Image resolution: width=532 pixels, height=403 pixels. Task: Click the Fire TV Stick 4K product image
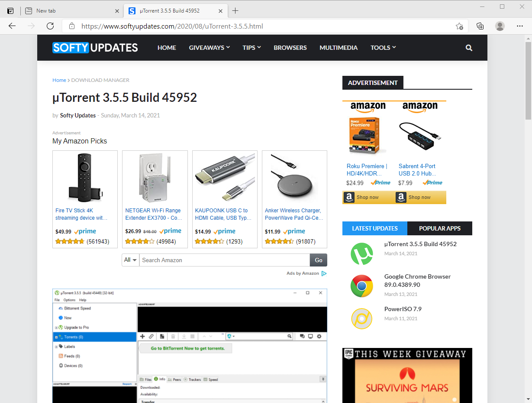pos(85,178)
